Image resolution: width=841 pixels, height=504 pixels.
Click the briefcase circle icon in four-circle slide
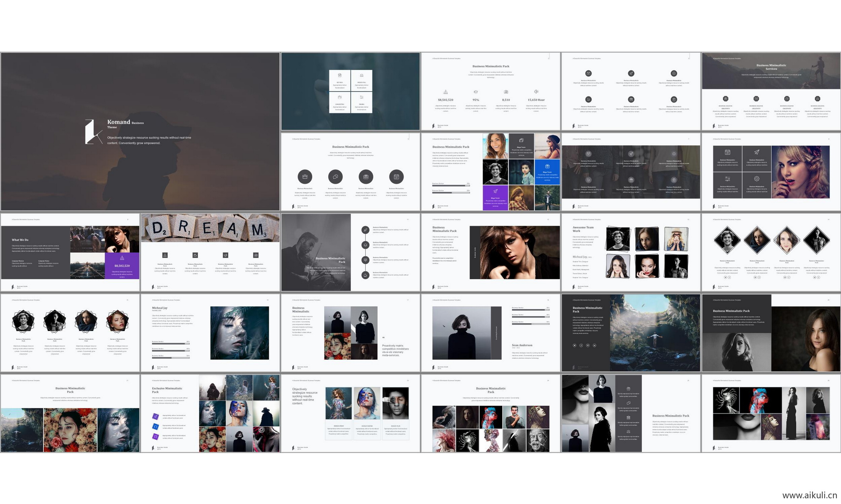point(304,177)
